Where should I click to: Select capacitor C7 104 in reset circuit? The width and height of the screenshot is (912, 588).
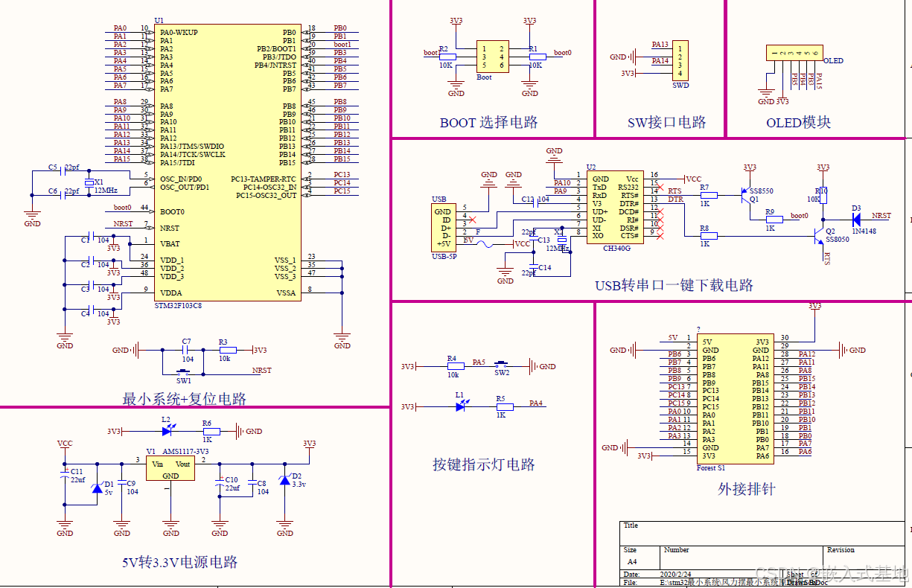click(x=187, y=350)
